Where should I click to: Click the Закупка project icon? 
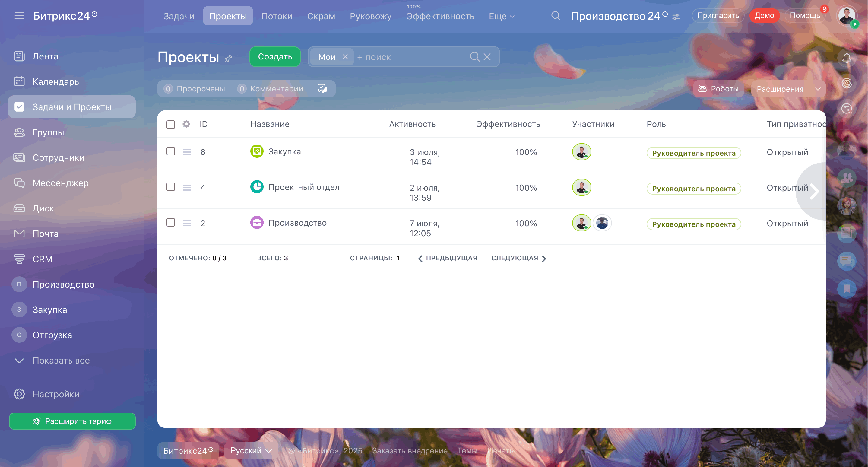click(257, 151)
